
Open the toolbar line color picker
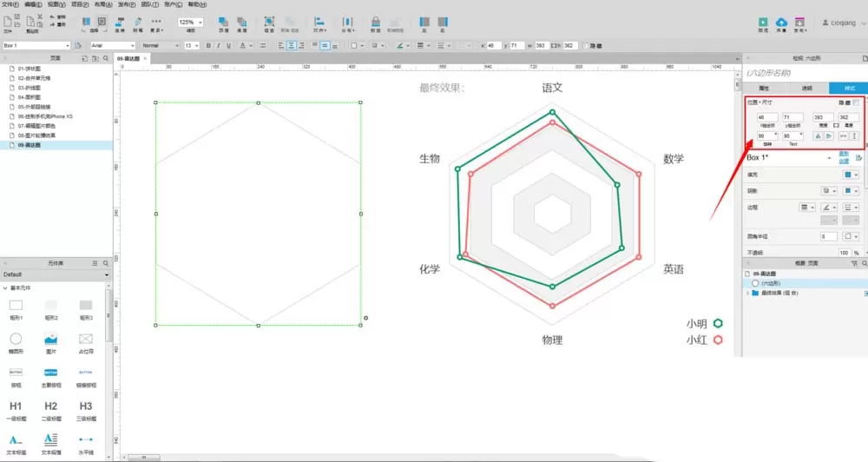tap(403, 45)
